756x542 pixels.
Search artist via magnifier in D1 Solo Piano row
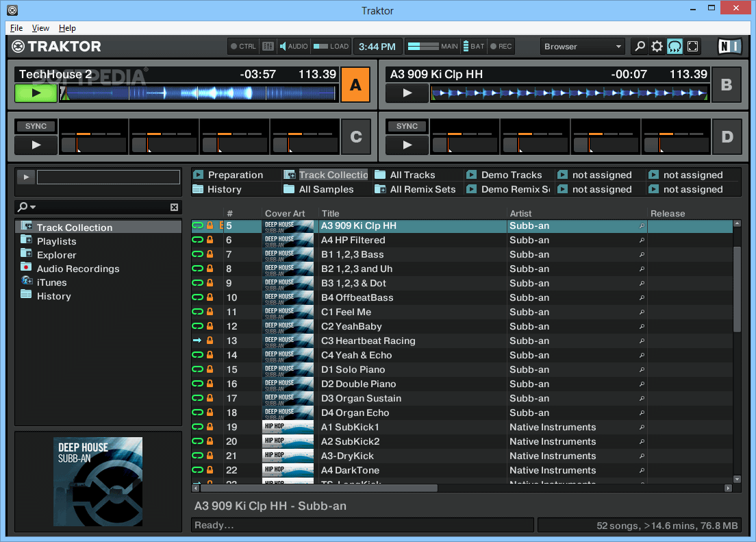[642, 370]
